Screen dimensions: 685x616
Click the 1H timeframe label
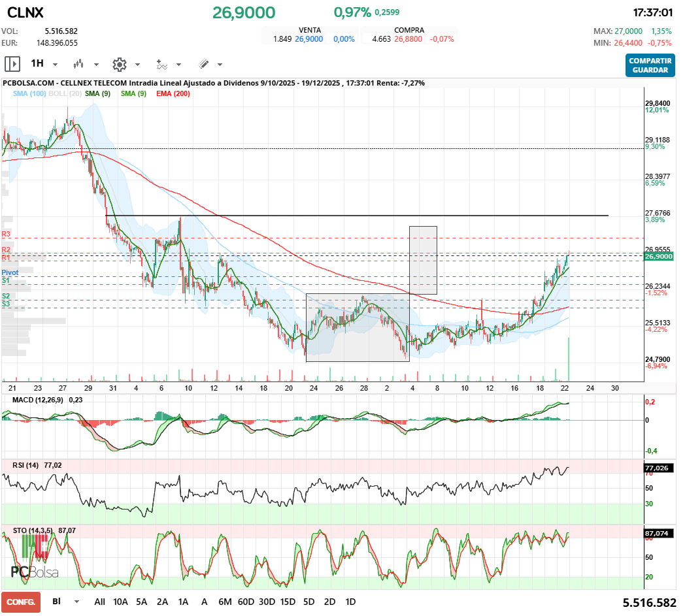click(x=38, y=63)
